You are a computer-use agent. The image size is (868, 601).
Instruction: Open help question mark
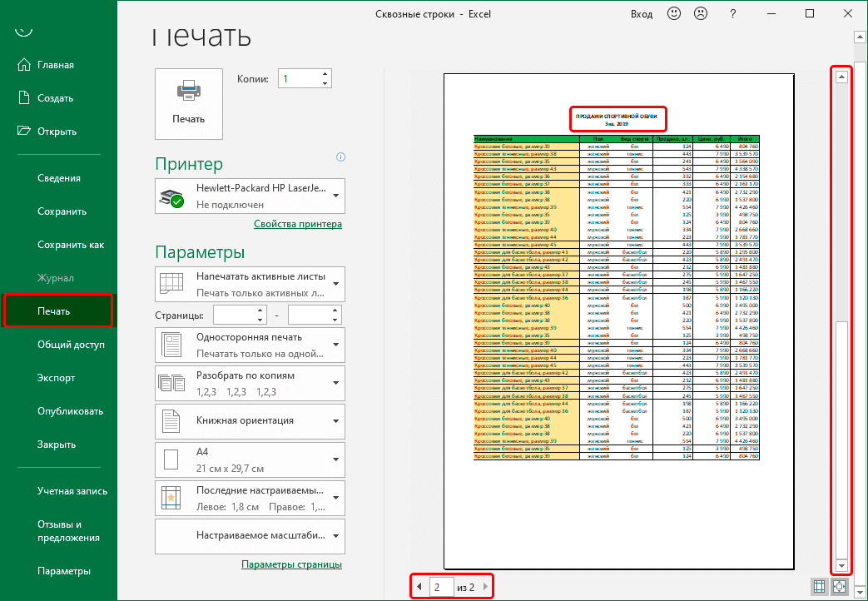tap(733, 14)
